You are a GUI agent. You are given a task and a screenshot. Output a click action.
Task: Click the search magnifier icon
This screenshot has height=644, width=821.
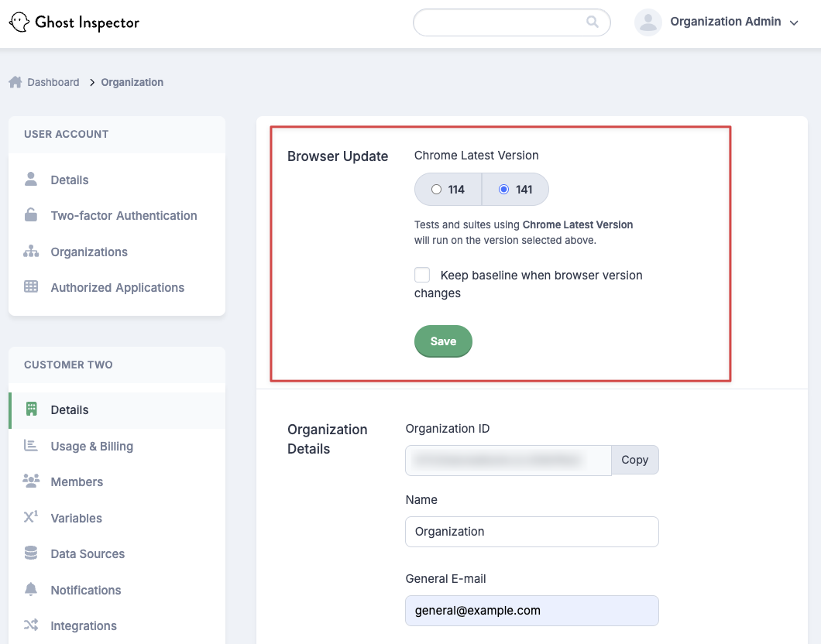click(x=592, y=22)
